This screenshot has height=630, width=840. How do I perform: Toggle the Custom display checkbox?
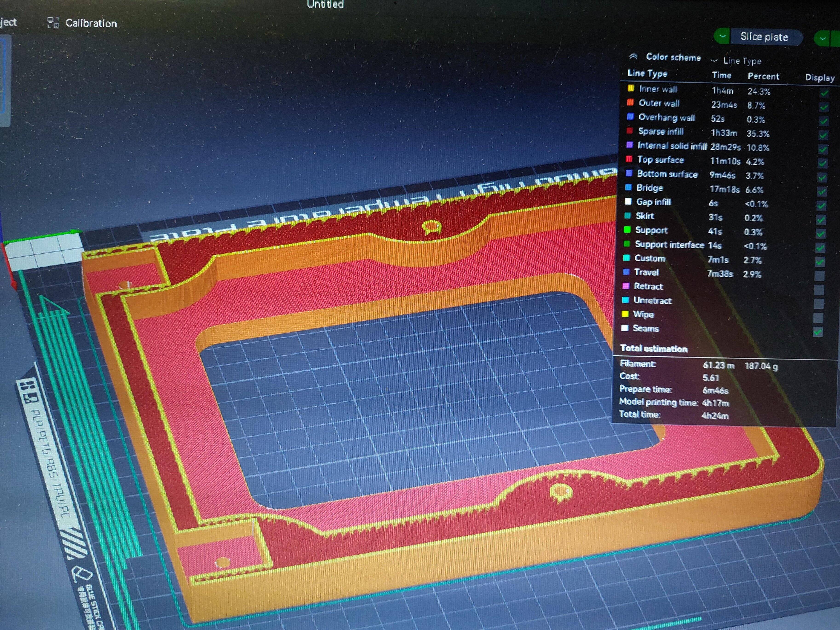[820, 262]
